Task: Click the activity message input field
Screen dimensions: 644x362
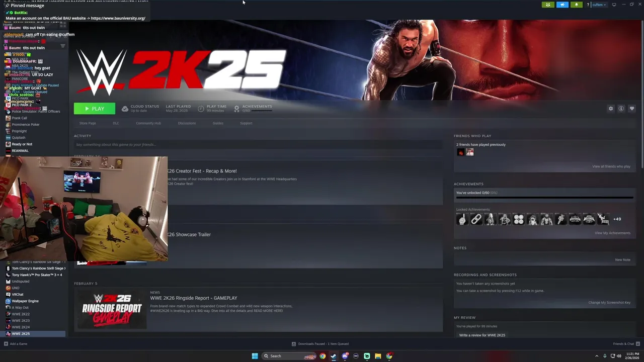Action: pyautogui.click(x=258, y=144)
